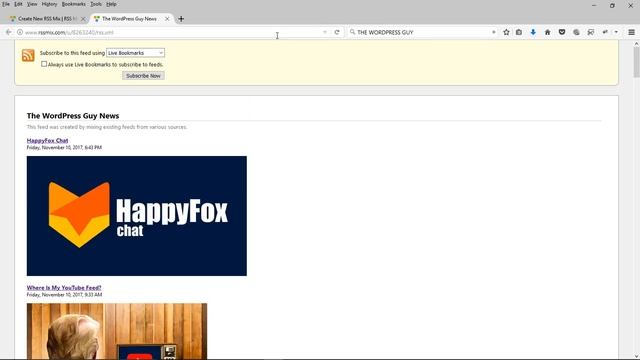Reload the current page
640x360 pixels.
pos(337,32)
